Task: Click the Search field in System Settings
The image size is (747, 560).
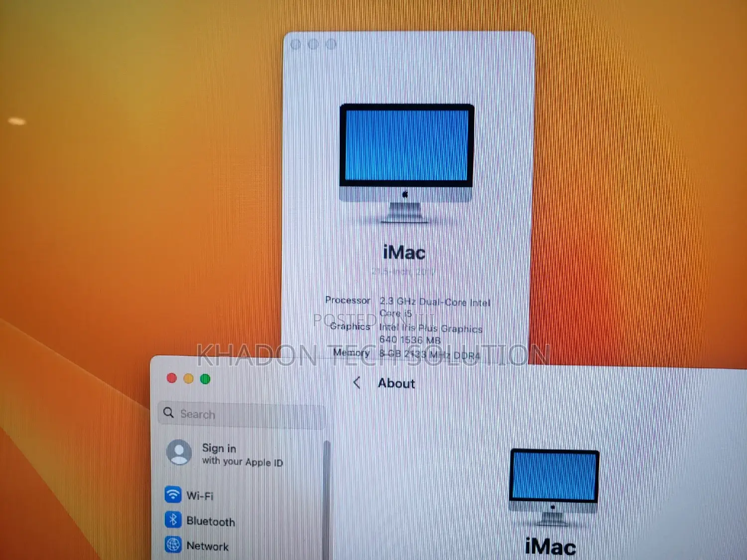Action: (x=242, y=414)
